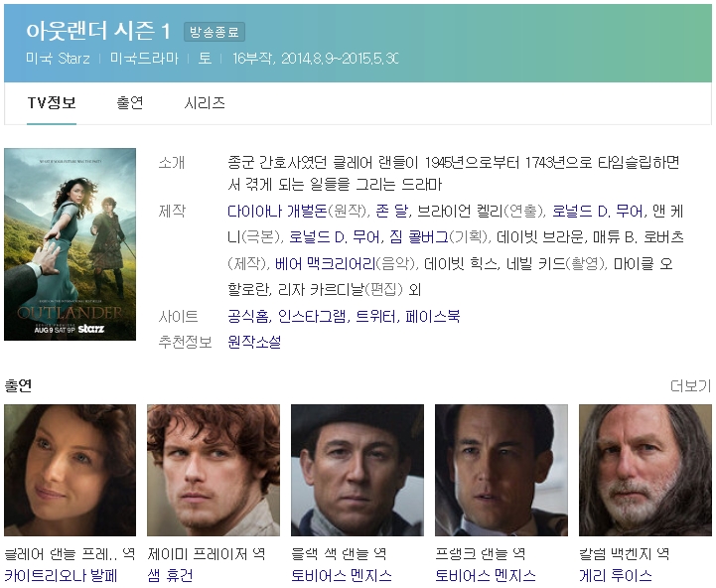Switch to the 시리즈 tab

click(205, 102)
